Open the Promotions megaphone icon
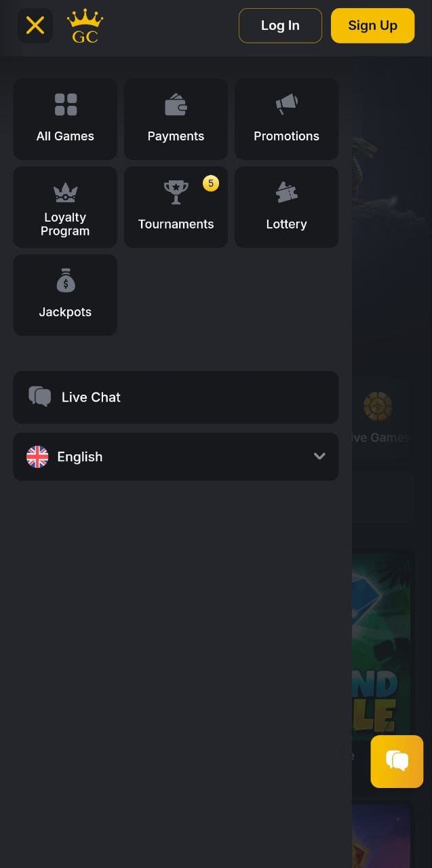 (286, 104)
